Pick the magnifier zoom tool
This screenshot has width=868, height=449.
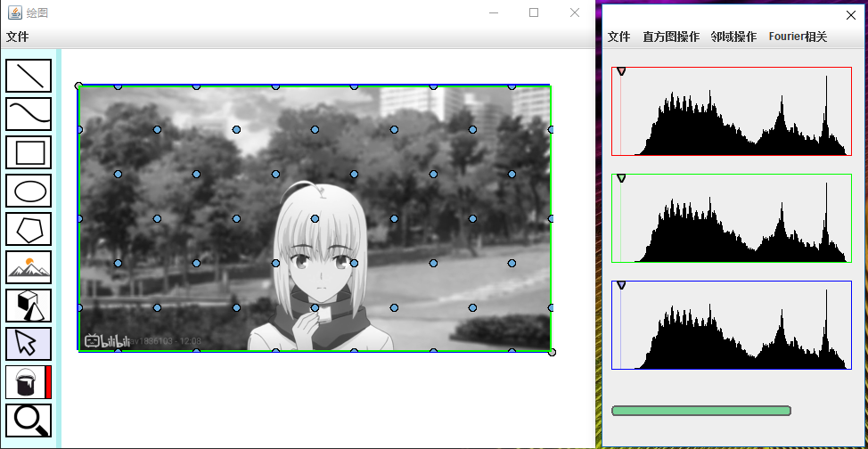tap(29, 420)
